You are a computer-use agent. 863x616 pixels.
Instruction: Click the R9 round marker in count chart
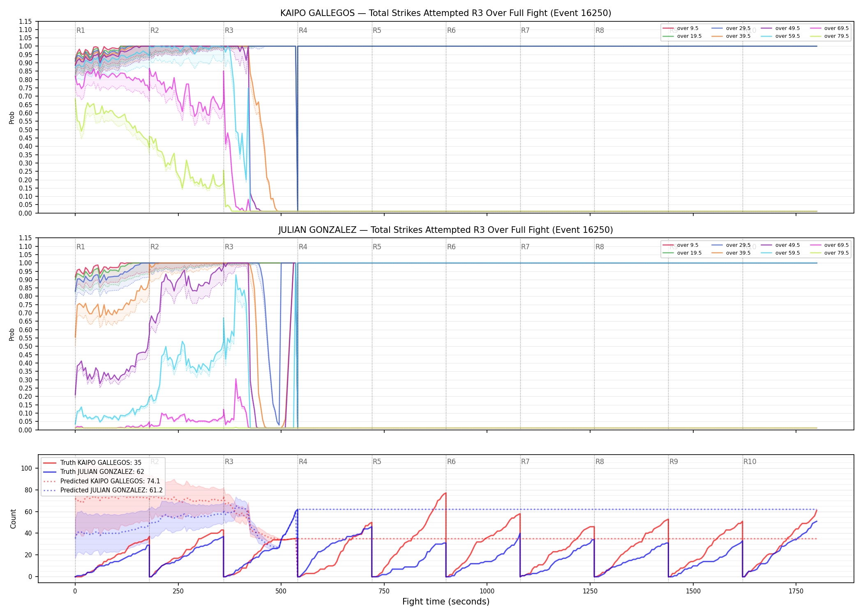[674, 462]
